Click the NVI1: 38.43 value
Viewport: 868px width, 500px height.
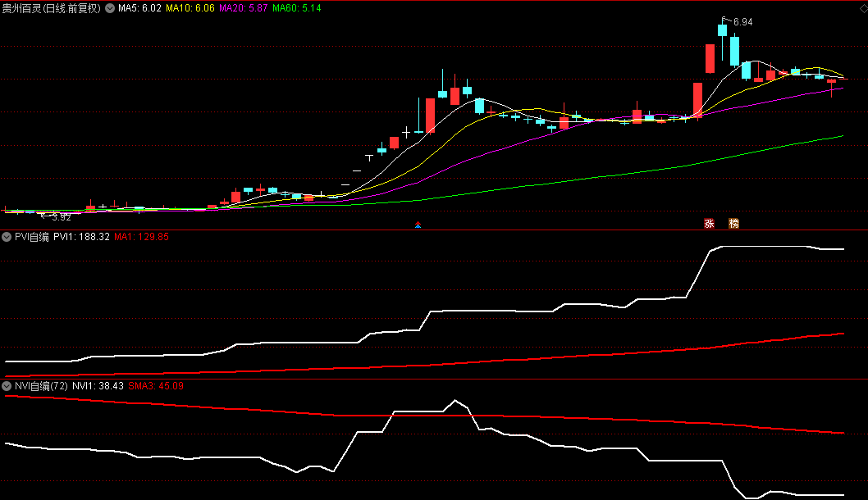point(98,386)
